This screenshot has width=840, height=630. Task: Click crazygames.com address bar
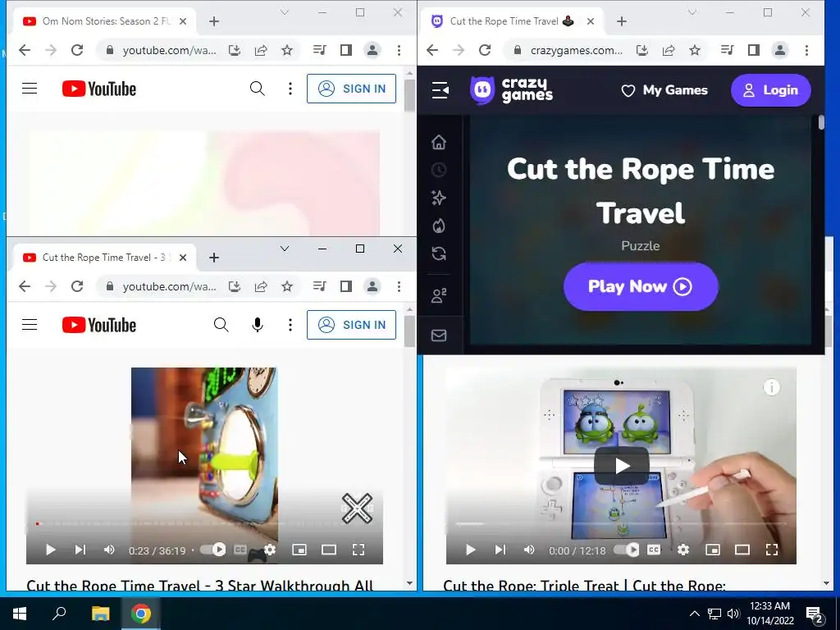[576, 50]
